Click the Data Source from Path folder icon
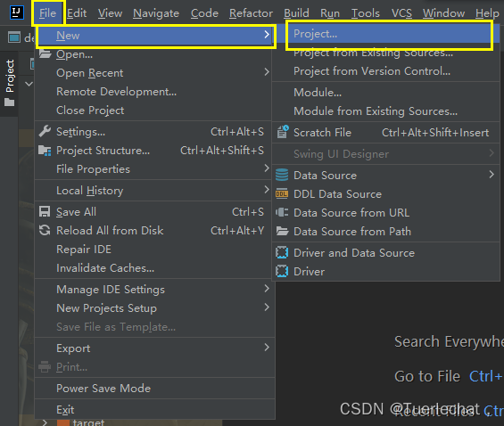 [x=282, y=231]
